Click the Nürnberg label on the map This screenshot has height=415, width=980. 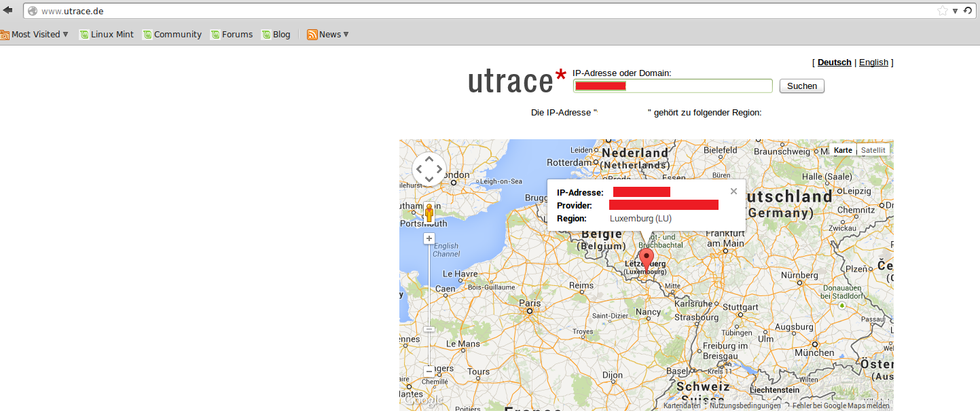tap(799, 275)
